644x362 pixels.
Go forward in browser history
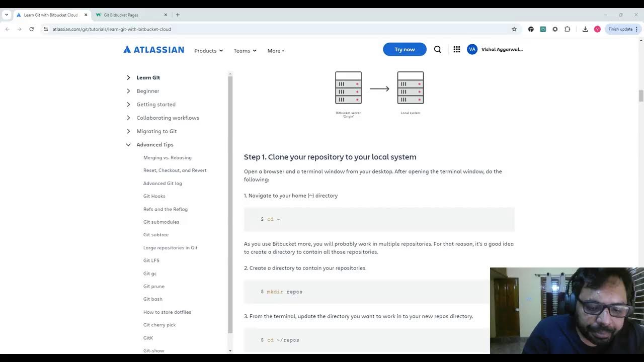click(19, 29)
